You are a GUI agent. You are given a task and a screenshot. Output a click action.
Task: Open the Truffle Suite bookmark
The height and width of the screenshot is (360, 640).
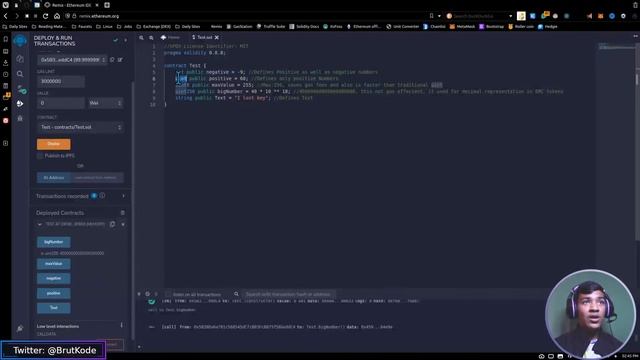point(271,27)
